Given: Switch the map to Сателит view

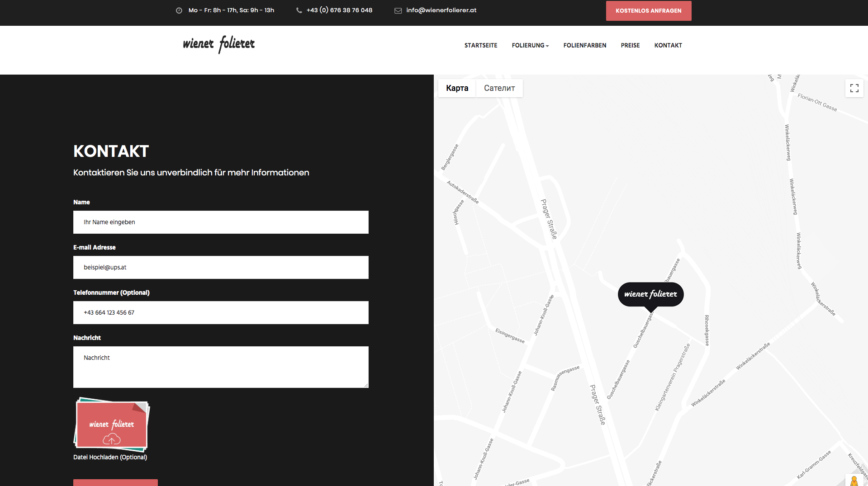Looking at the screenshot, I should tap(499, 88).
